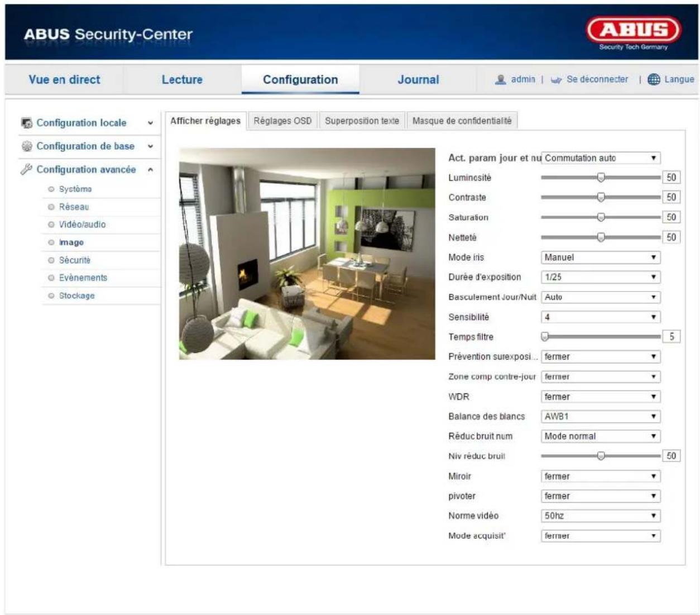Open the Zone comp contre-jour dropdown
The image size is (700, 615).
pos(601,376)
